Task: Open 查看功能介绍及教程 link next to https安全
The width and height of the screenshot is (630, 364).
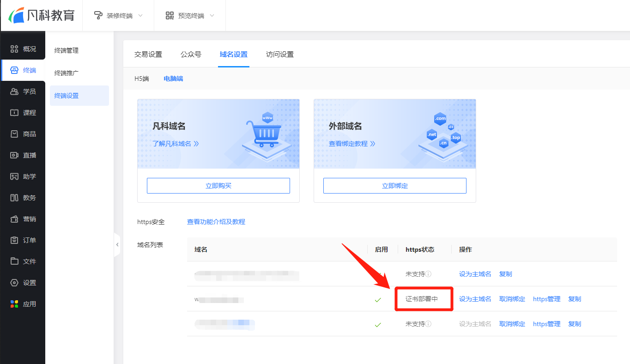Action: [x=216, y=222]
